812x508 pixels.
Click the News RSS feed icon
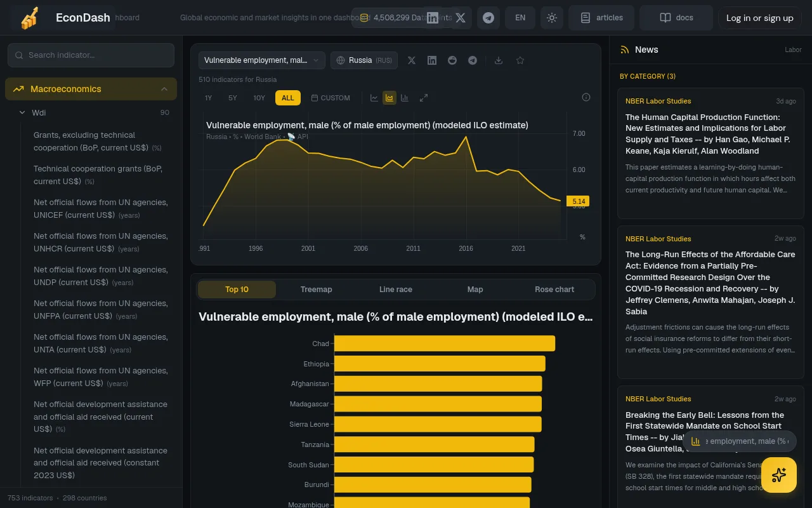(x=625, y=50)
